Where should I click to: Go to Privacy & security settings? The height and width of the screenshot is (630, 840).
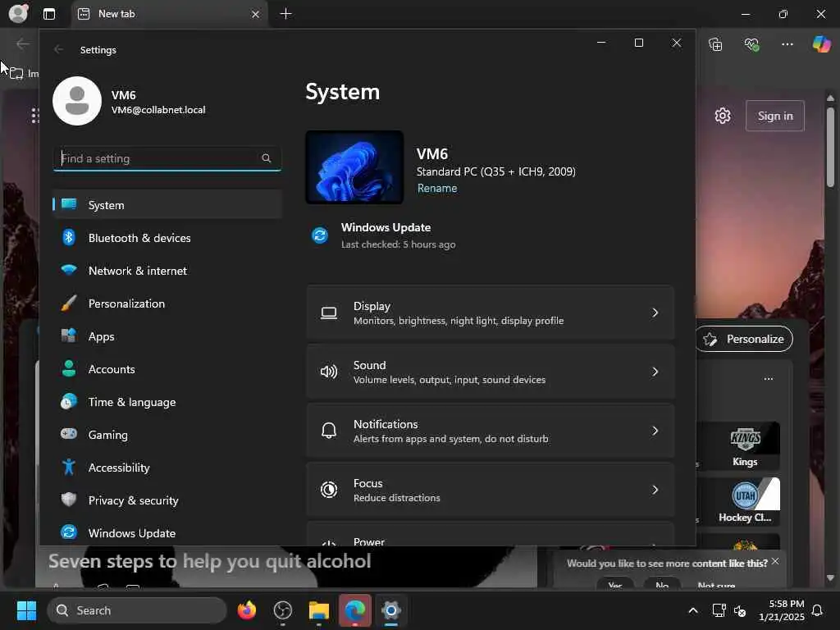[x=167, y=500]
